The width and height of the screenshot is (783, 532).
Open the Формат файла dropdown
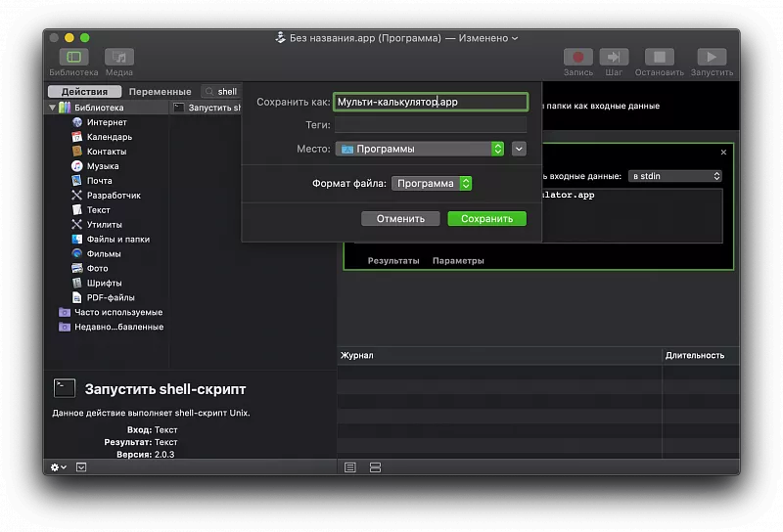coord(432,183)
